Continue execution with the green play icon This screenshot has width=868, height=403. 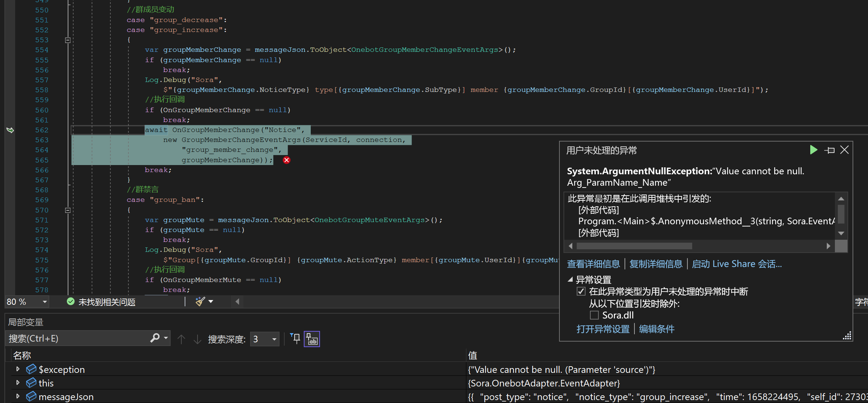tap(814, 150)
